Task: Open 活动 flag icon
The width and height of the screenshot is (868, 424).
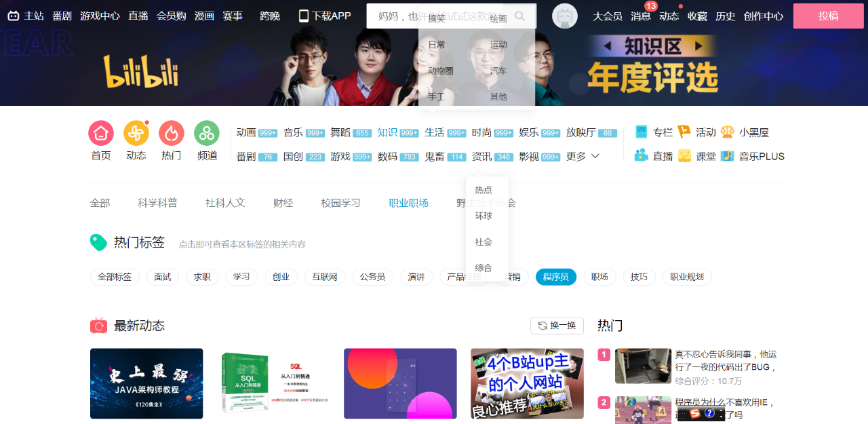Action: pyautogui.click(x=684, y=132)
